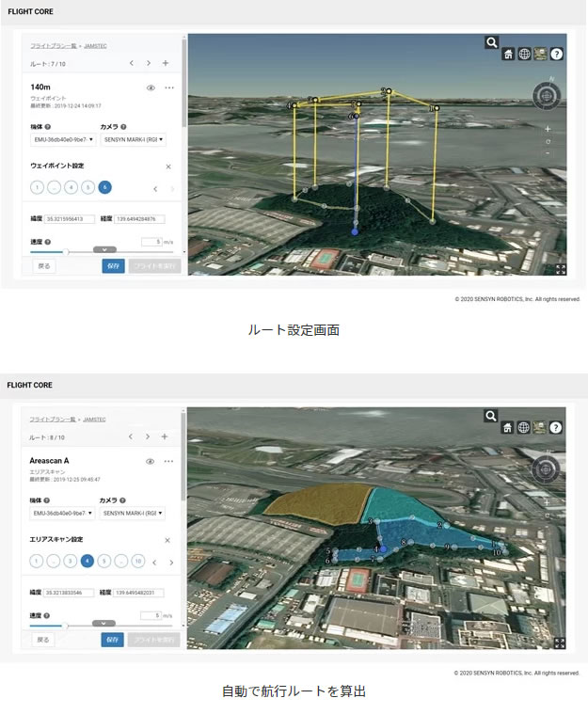Show next points in エリアスキャン設定
Viewport: 588px width, 714px height.
[x=171, y=563]
